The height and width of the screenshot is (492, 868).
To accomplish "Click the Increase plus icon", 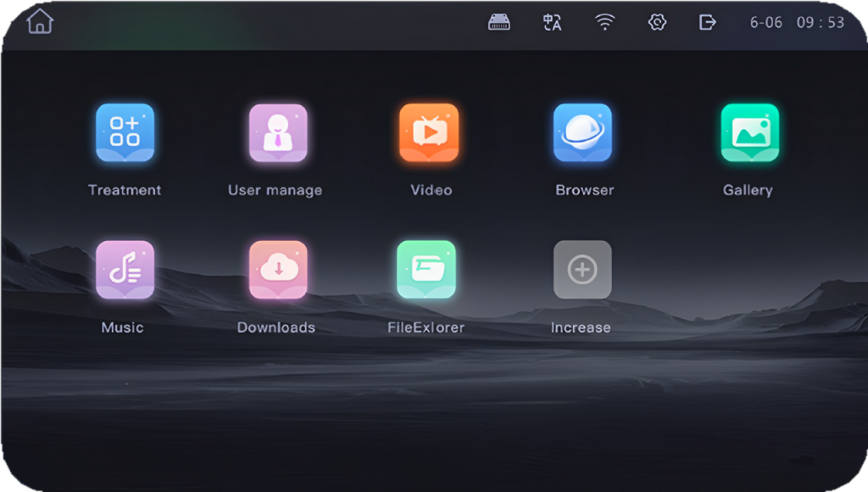I will point(582,270).
